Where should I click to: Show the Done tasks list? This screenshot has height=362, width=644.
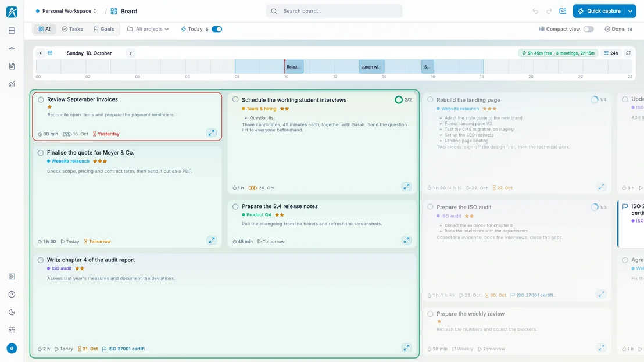click(618, 29)
